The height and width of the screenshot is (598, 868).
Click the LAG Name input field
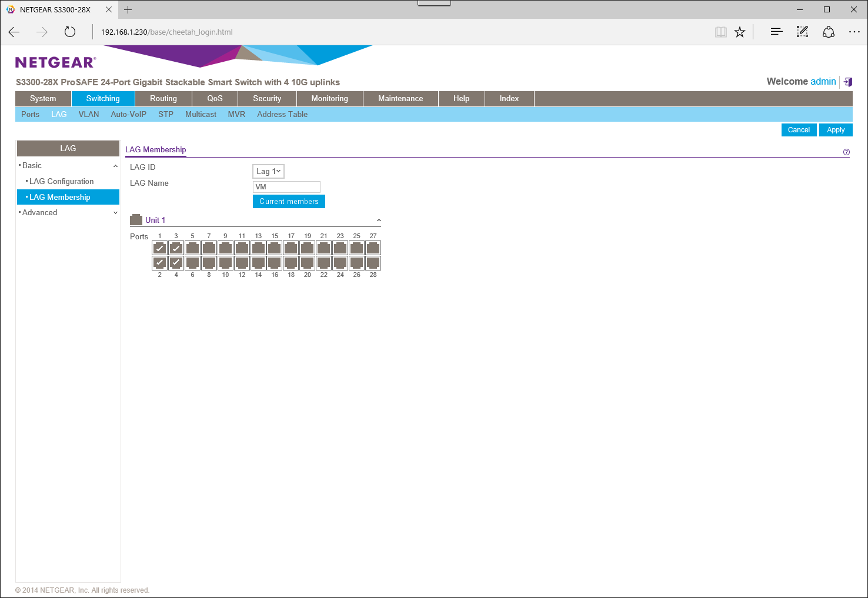coord(286,187)
